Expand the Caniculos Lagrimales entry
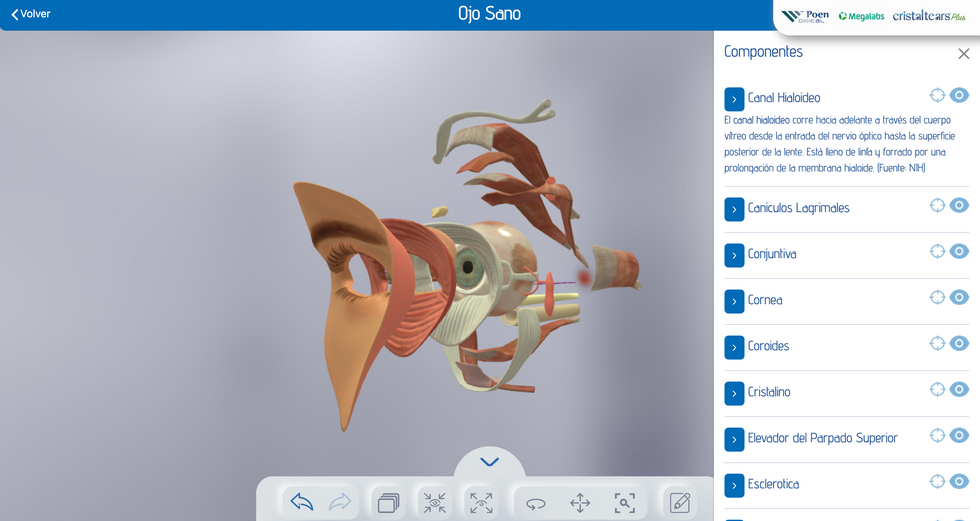Viewport: 980px width, 521px height. (734, 209)
